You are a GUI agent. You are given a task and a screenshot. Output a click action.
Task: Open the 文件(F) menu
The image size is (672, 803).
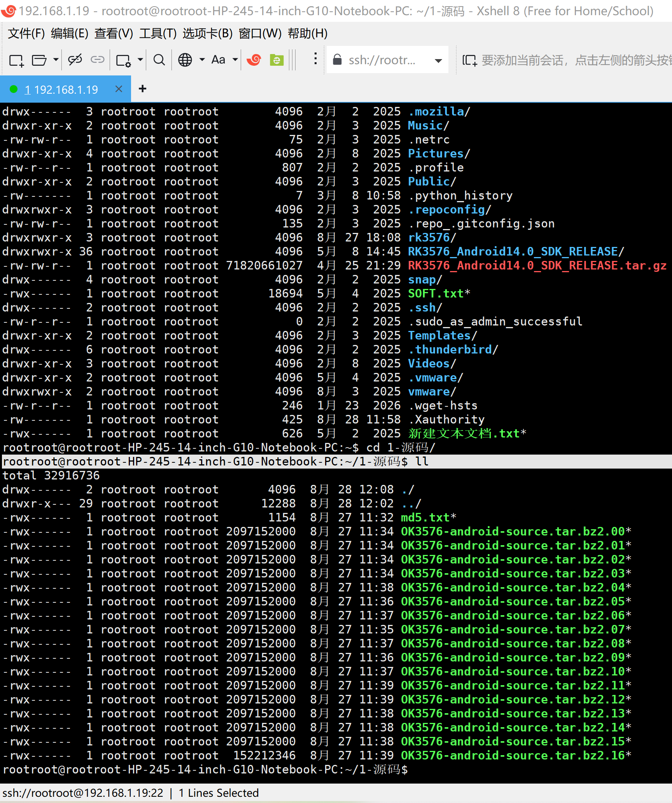[x=26, y=33]
